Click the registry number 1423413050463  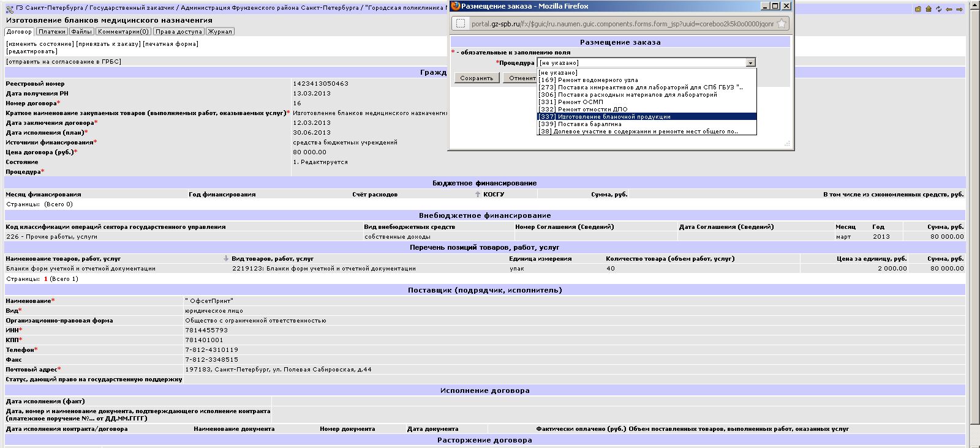click(x=321, y=84)
